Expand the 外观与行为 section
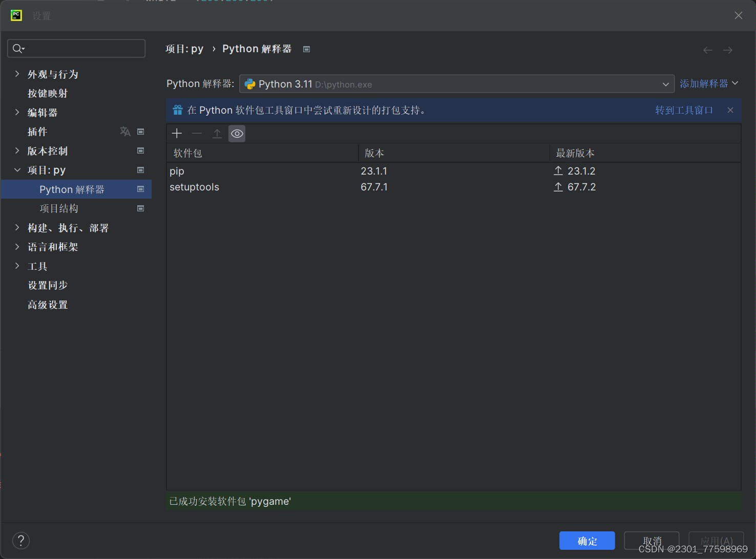Viewport: 756px width, 559px height. tap(17, 74)
